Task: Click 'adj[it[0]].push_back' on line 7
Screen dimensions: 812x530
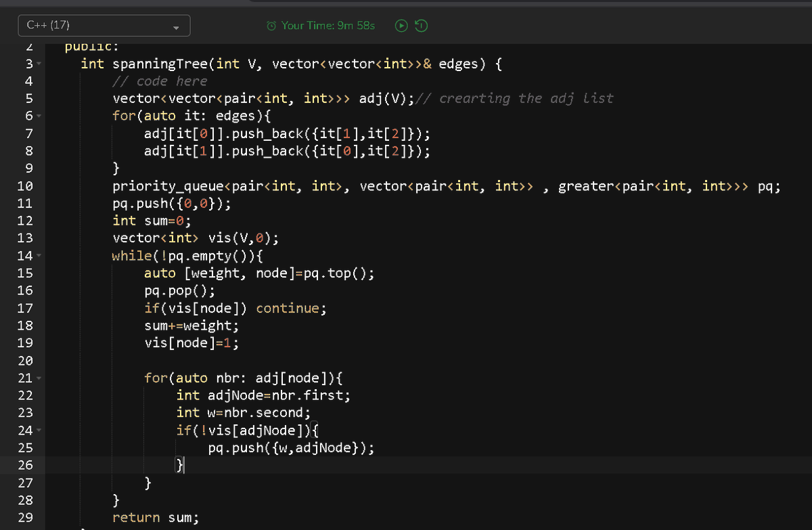Action: coord(223,133)
